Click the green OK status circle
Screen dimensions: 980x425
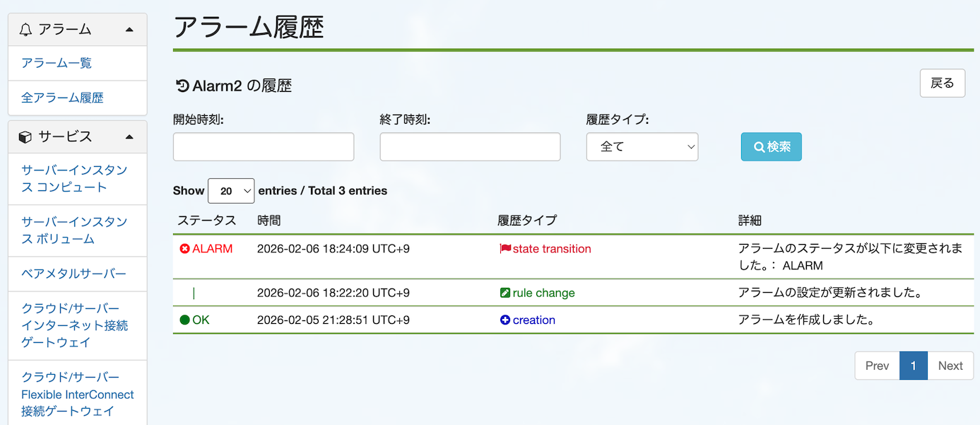click(185, 320)
